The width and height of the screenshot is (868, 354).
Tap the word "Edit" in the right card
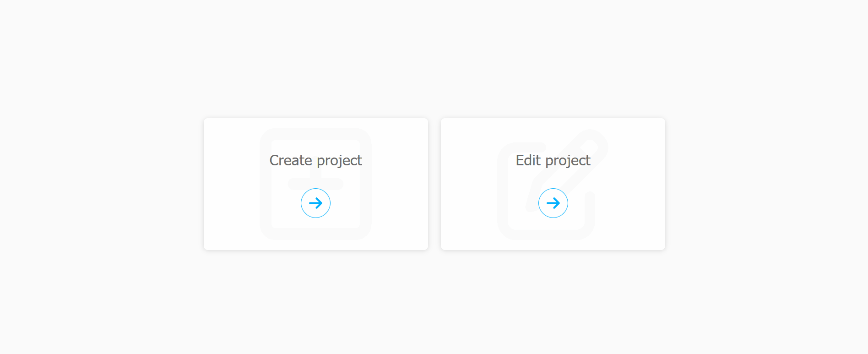click(528, 160)
